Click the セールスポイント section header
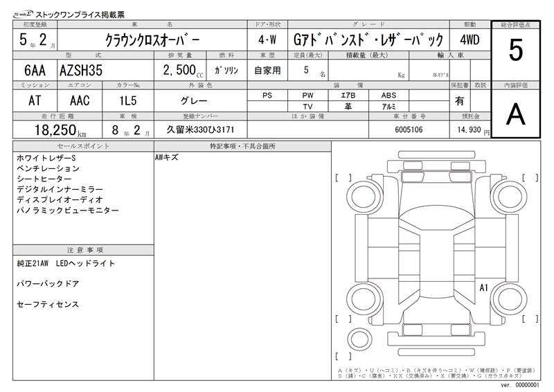Screen dimensions: 554x392 83,146
